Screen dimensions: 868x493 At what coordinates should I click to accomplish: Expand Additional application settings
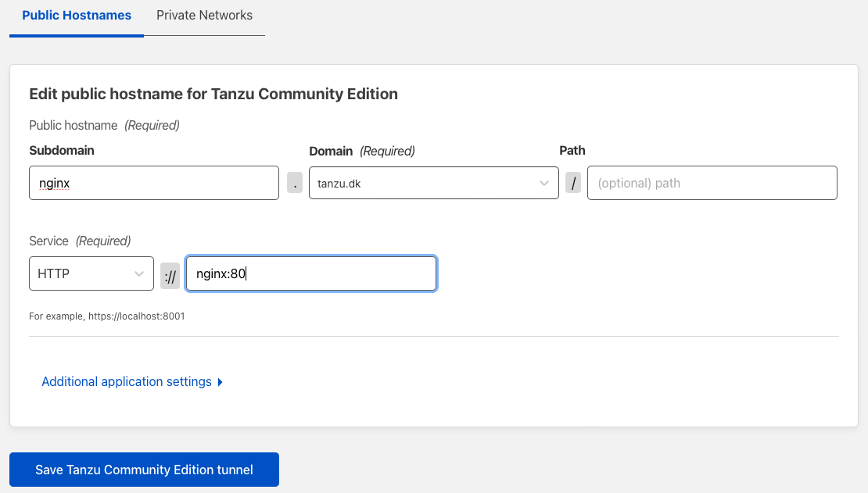[x=132, y=382]
